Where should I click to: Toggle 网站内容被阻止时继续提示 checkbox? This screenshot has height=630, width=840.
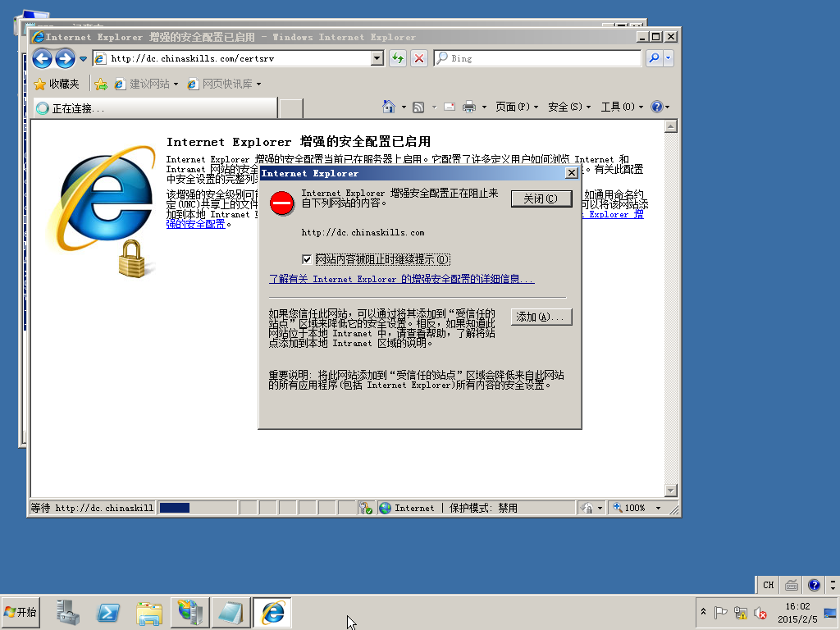[307, 260]
